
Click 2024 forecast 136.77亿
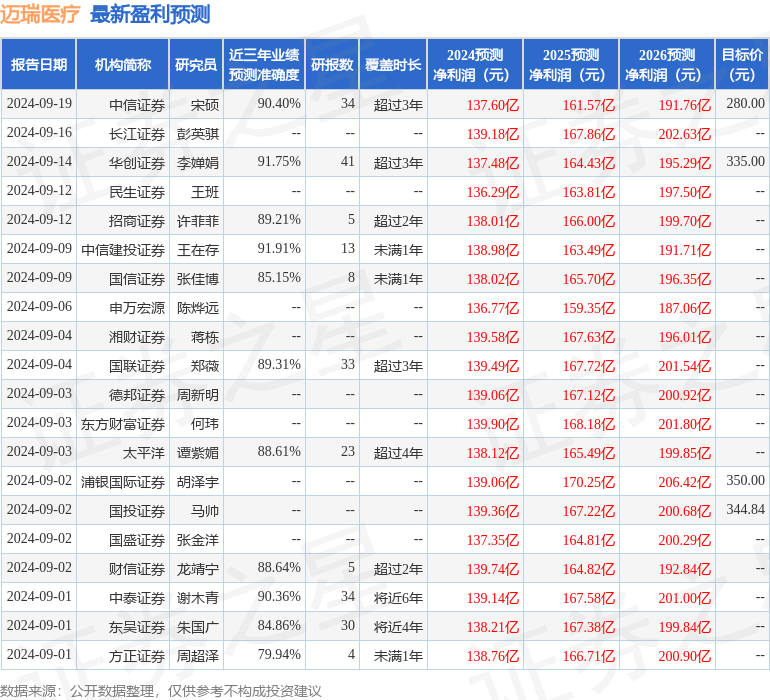(x=493, y=308)
